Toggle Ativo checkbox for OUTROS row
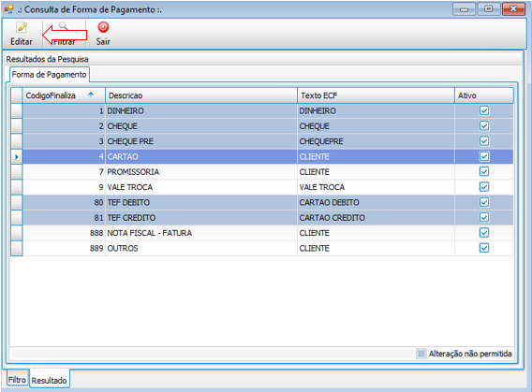Viewport: 532px width, 392px height. pos(484,248)
